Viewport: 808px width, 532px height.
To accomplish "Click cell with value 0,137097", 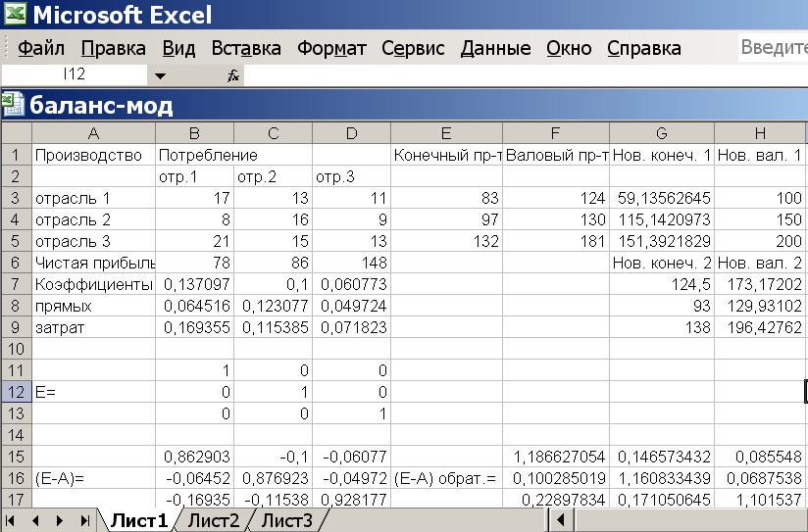I will 194,284.
